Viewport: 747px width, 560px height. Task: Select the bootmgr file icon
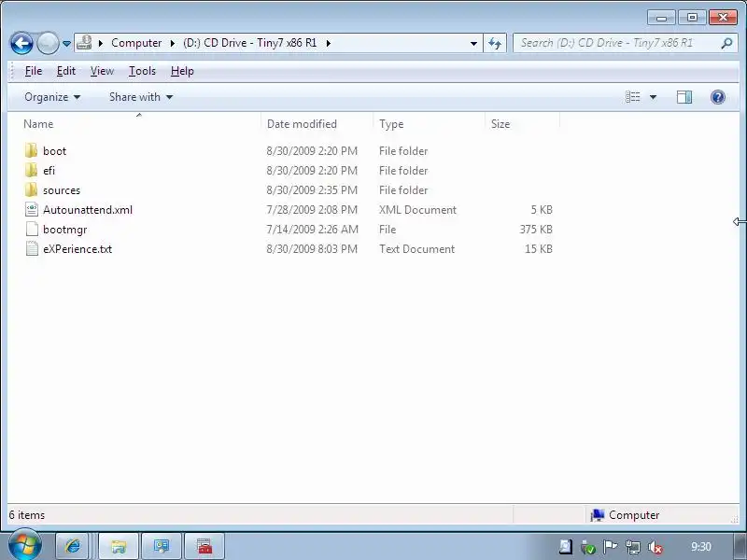[32, 229]
